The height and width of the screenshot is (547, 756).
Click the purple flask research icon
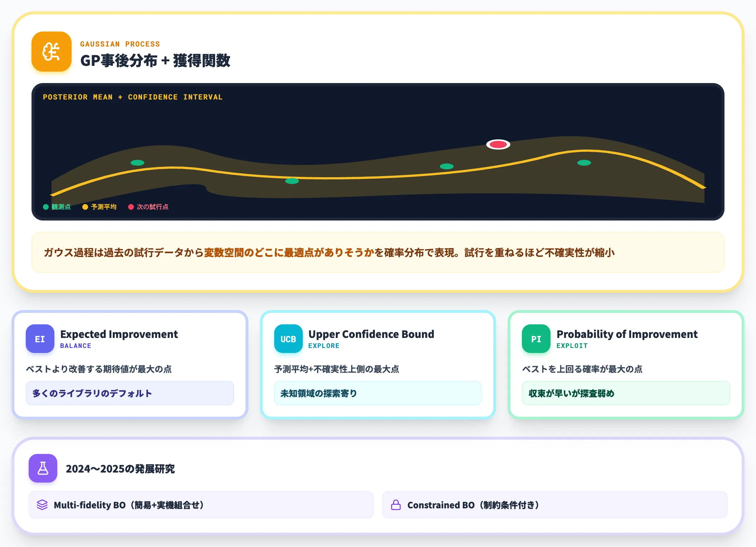(43, 468)
